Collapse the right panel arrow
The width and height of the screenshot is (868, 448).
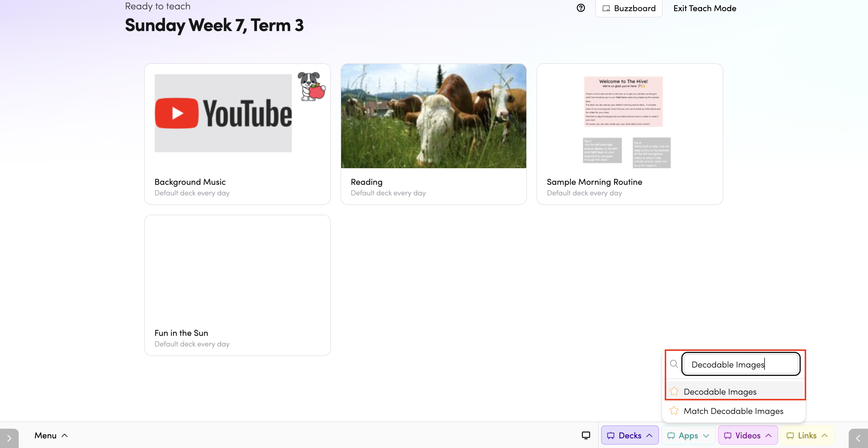click(858, 438)
